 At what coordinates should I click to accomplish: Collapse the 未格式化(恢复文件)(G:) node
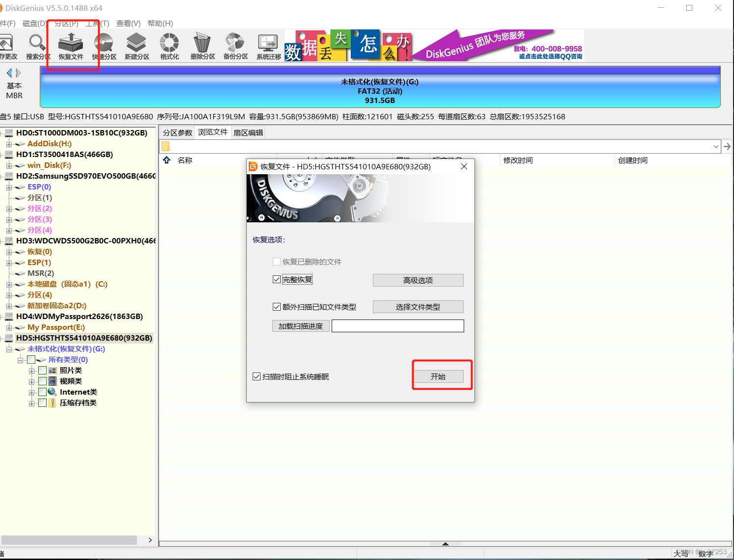tap(9, 349)
